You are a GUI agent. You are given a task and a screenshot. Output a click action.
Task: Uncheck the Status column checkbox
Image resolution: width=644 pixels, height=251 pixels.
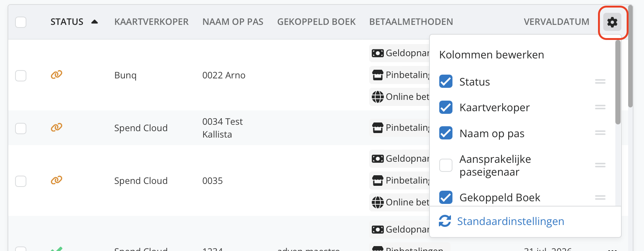[x=446, y=81]
